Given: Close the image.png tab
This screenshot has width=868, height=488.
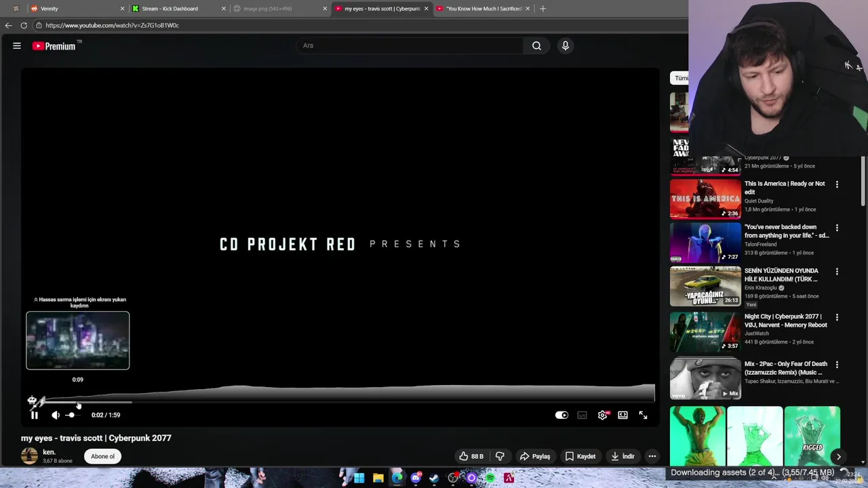Looking at the screenshot, I should pos(325,9).
